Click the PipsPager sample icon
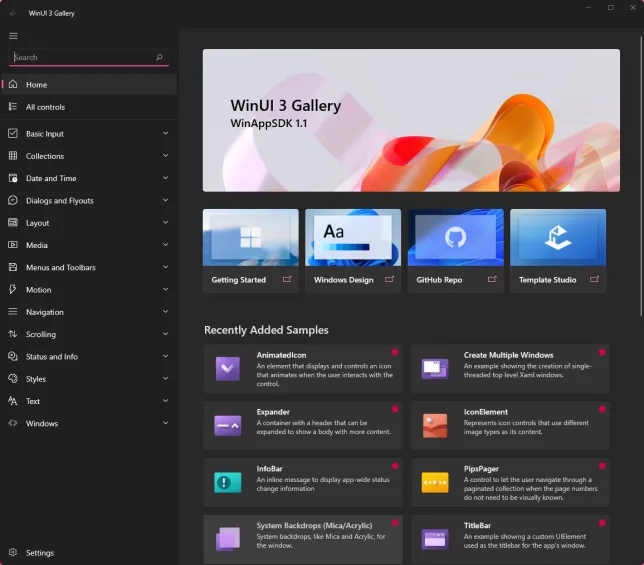 [435, 483]
